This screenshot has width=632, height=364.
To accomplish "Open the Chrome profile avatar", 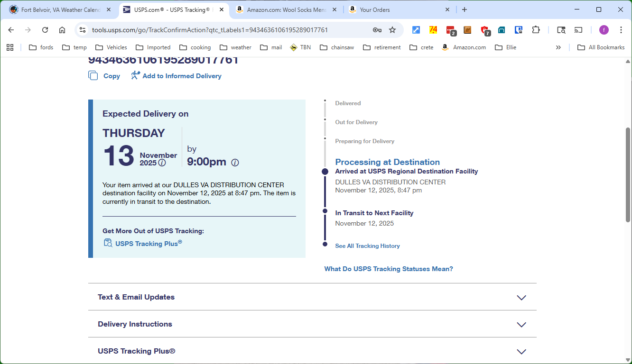I will pyautogui.click(x=604, y=29).
